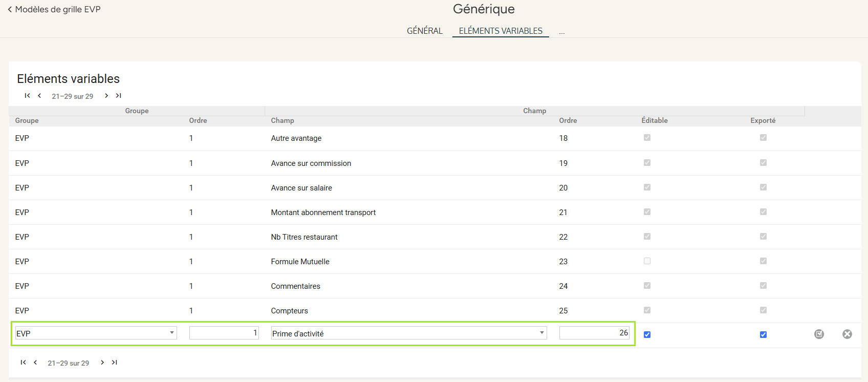The height and width of the screenshot is (382, 868).
Task: Expand the more tabs ellipsis menu
Action: click(x=561, y=32)
